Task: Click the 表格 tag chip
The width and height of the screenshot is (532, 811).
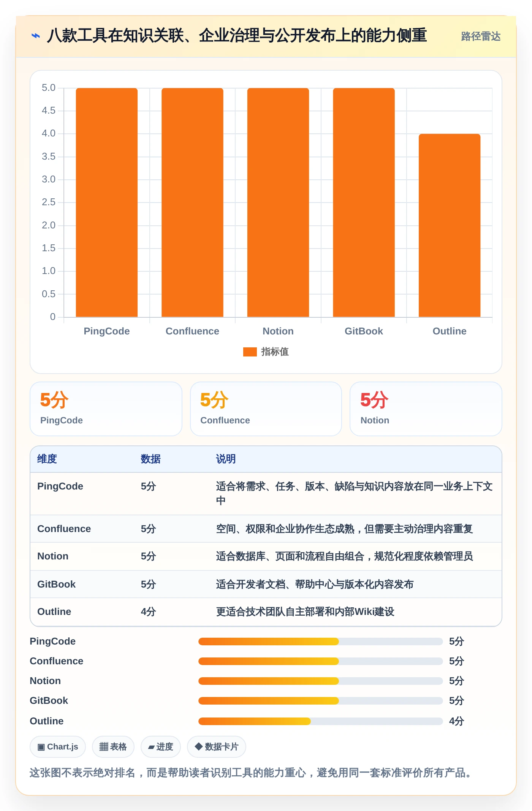Action: click(x=113, y=747)
